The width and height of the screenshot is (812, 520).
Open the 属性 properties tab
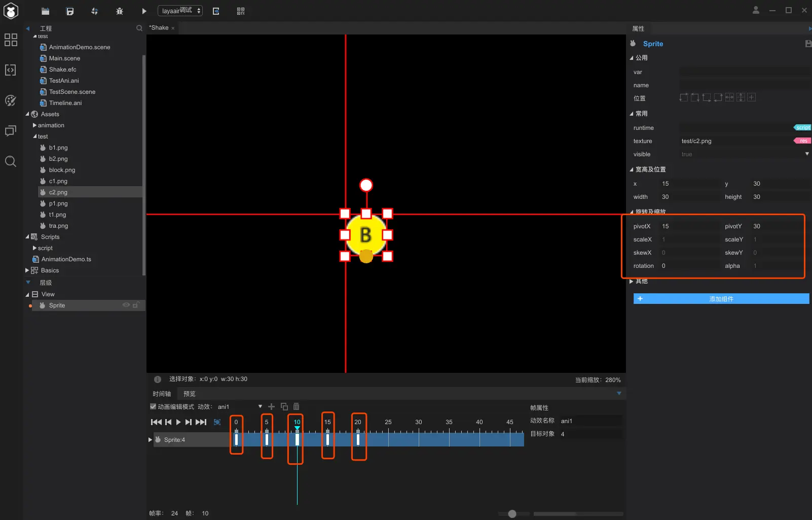tap(638, 28)
